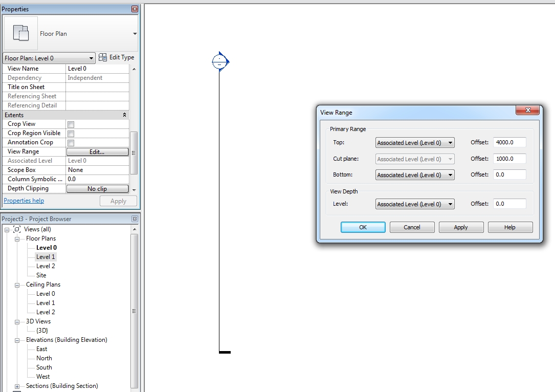Collapse the Ceiling Plans tree node
Image resolution: width=555 pixels, height=392 pixels.
coord(17,285)
